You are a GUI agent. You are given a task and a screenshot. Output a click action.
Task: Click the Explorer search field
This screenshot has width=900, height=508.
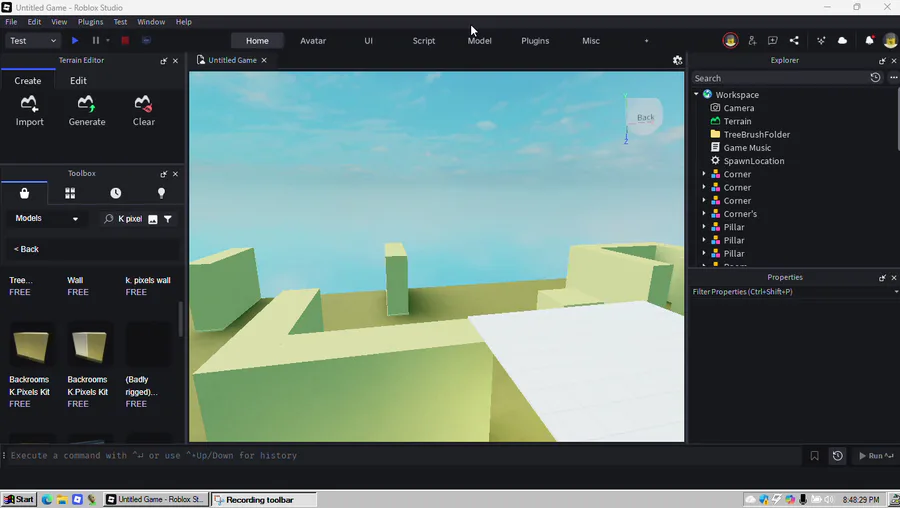pos(778,78)
